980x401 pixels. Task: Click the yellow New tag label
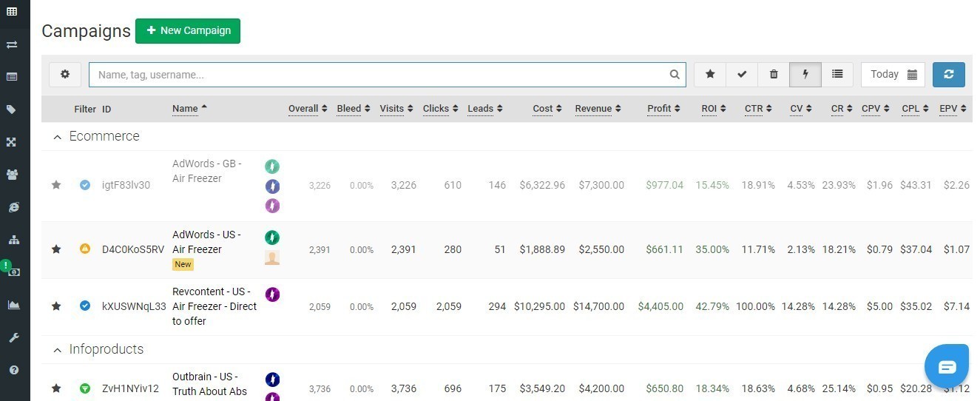pos(183,264)
